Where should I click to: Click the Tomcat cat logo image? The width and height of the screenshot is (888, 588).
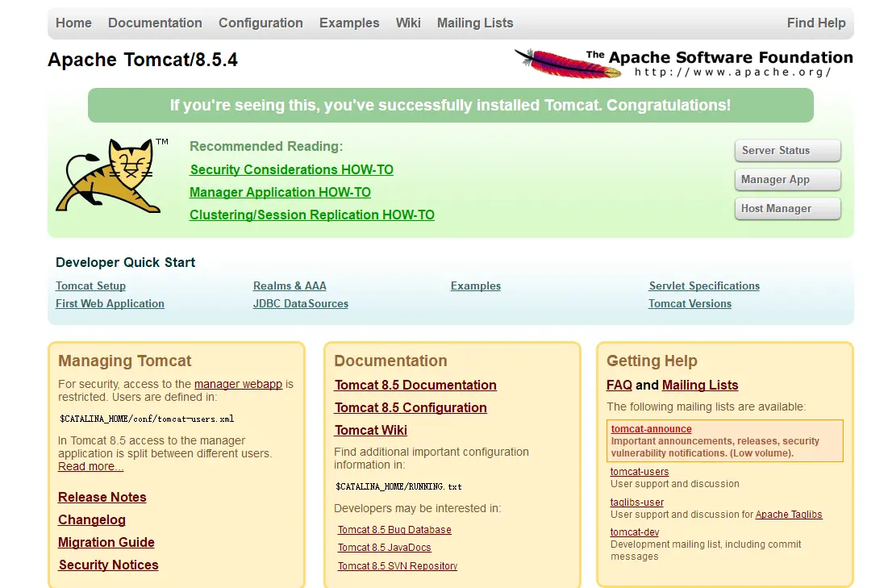pos(111,176)
